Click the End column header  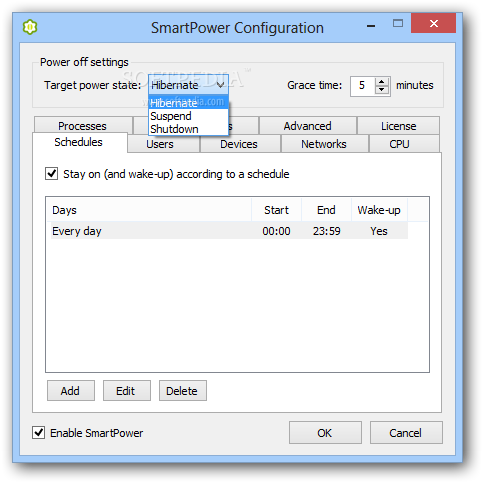tap(326, 210)
